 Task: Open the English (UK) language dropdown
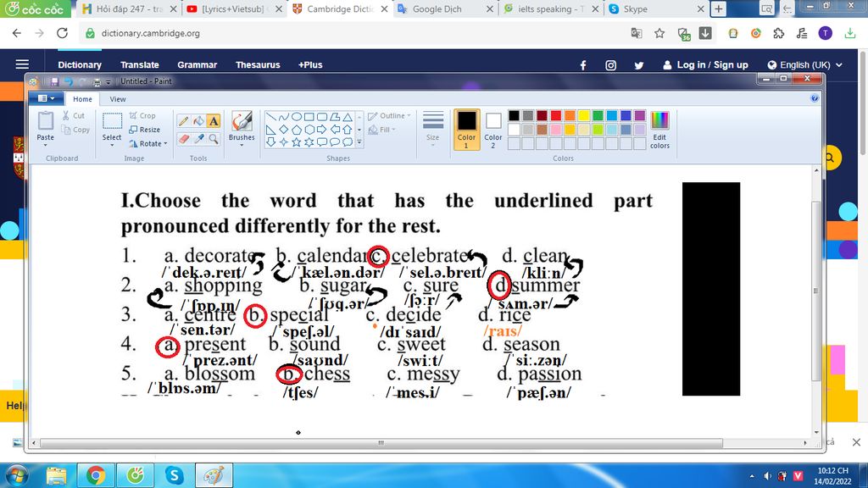click(804, 65)
